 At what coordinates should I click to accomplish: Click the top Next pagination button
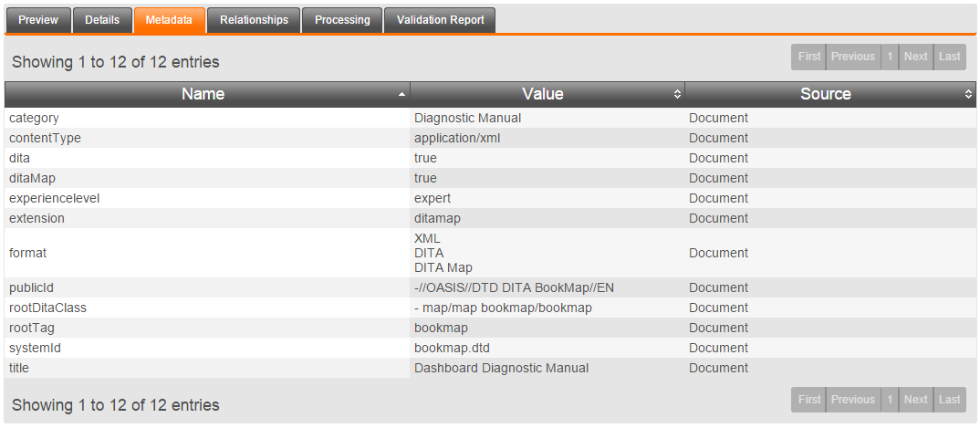pyautogui.click(x=916, y=57)
